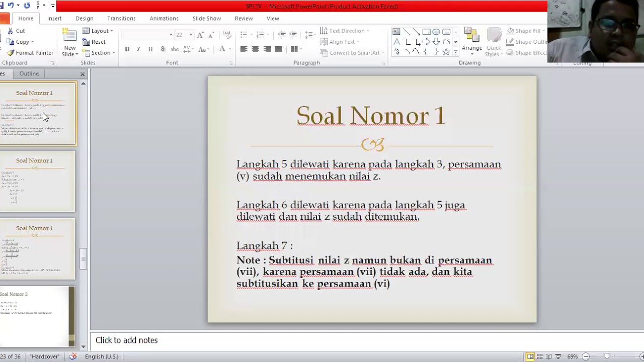Open the Line Spacing dropdown
This screenshot has width=644, height=362.
pos(310,35)
